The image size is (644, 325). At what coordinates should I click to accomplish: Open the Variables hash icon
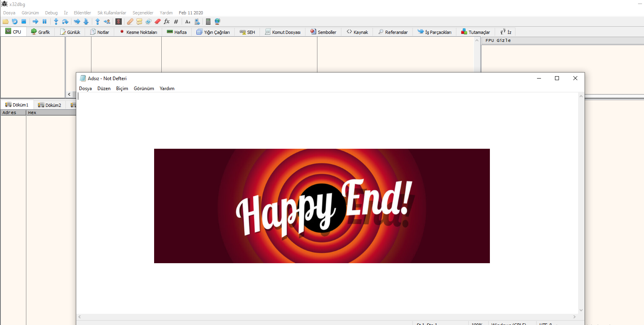point(176,22)
